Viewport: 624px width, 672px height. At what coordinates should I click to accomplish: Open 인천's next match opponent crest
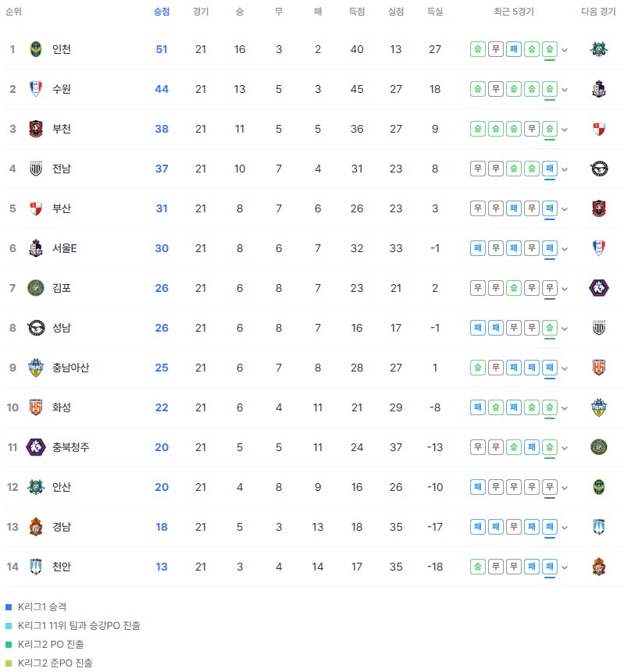click(x=599, y=49)
